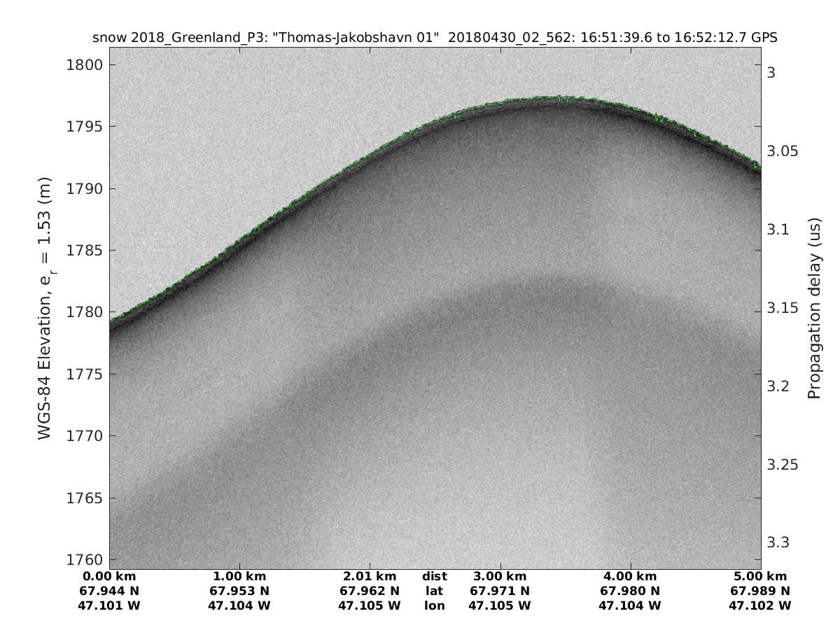Click the 0.00 km distance label
The height and width of the screenshot is (630, 840).
click(x=110, y=577)
